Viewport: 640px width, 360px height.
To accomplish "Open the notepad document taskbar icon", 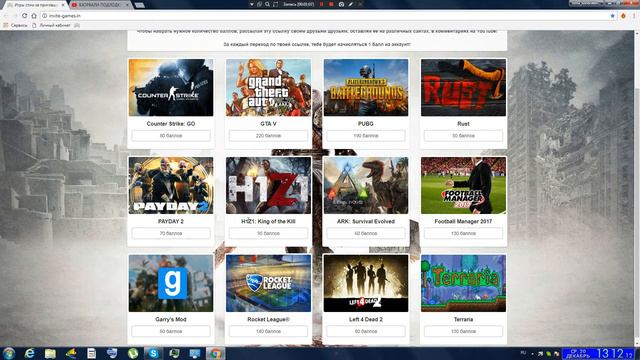I will tap(91, 353).
